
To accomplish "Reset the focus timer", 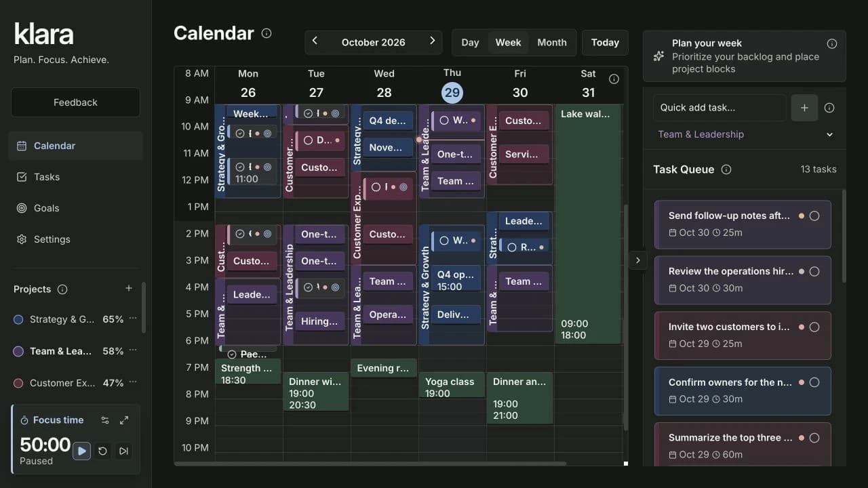I will tap(102, 451).
